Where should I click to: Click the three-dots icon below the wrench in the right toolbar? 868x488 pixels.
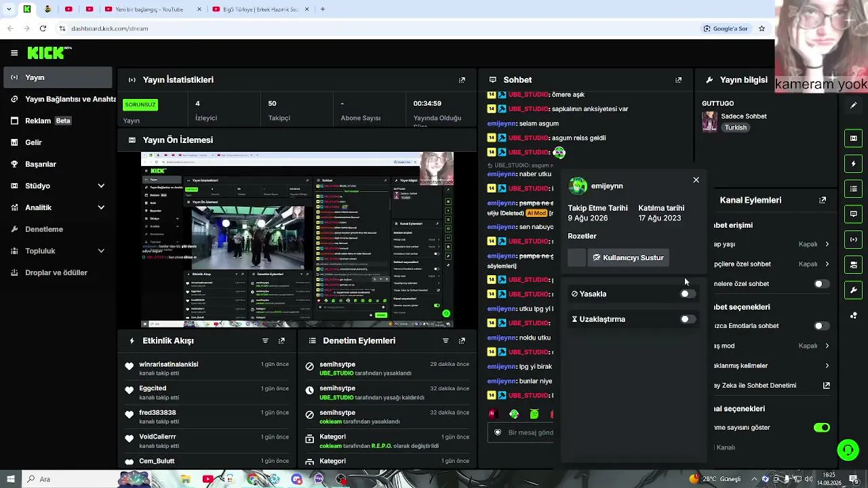[x=853, y=315]
